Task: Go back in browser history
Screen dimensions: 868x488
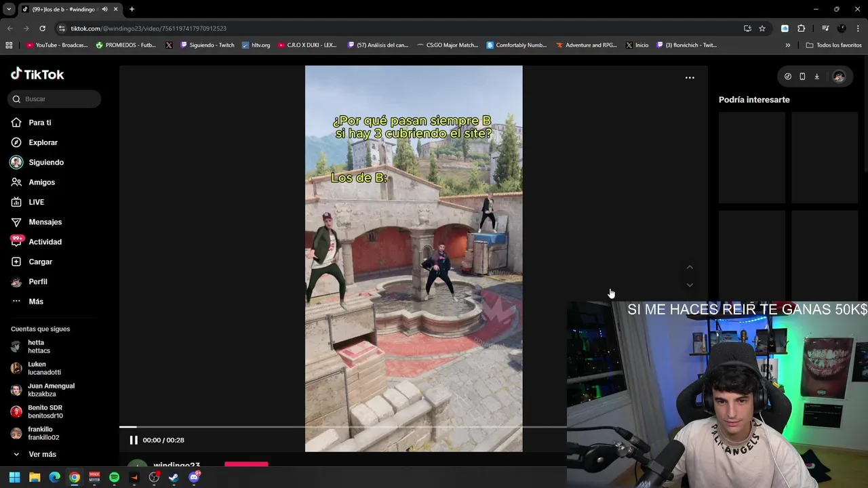Action: point(9,28)
